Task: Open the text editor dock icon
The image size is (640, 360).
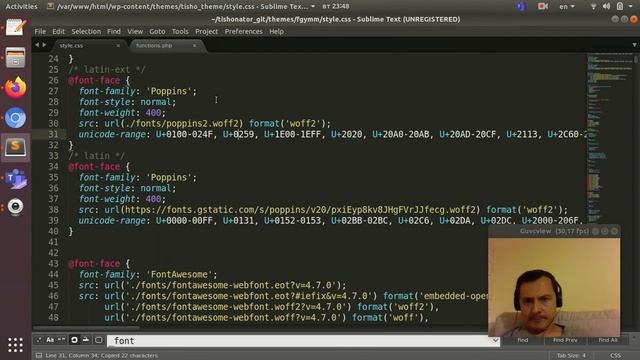Action: pos(16,28)
